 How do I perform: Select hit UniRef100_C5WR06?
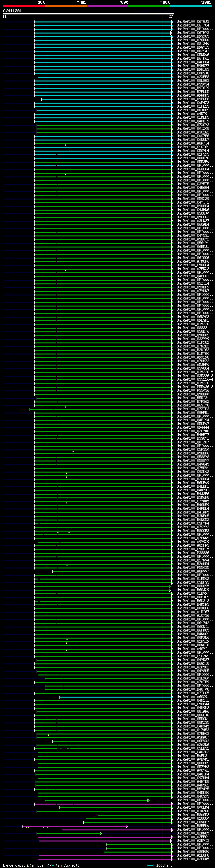click(x=193, y=55)
